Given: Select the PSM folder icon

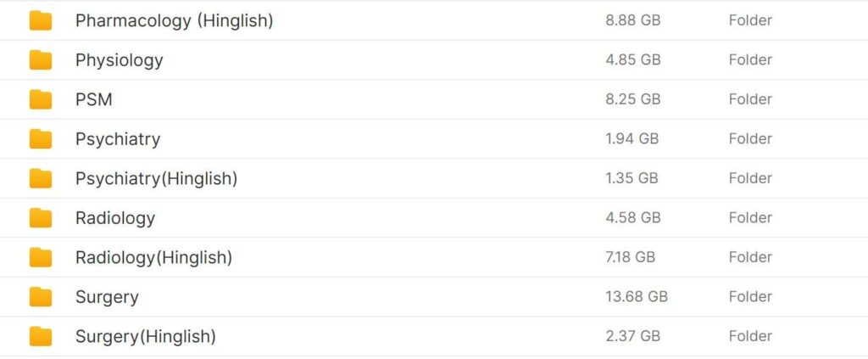Looking at the screenshot, I should 41,99.
